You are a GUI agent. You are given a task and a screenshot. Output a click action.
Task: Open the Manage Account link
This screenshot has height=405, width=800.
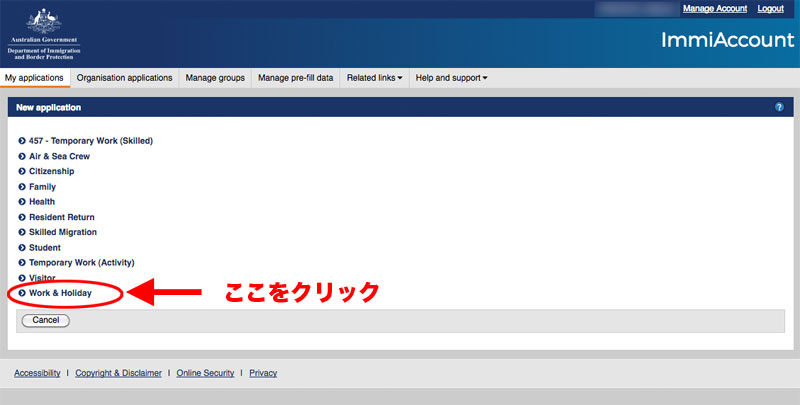pos(715,9)
